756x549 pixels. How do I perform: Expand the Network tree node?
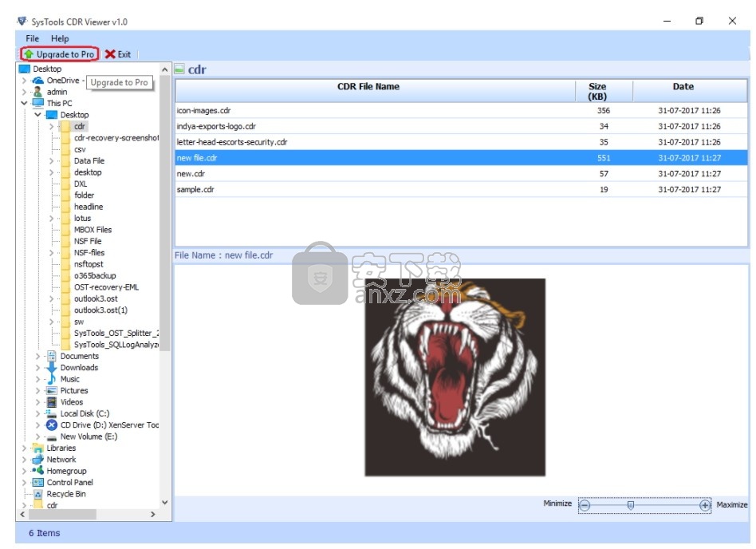point(24,460)
